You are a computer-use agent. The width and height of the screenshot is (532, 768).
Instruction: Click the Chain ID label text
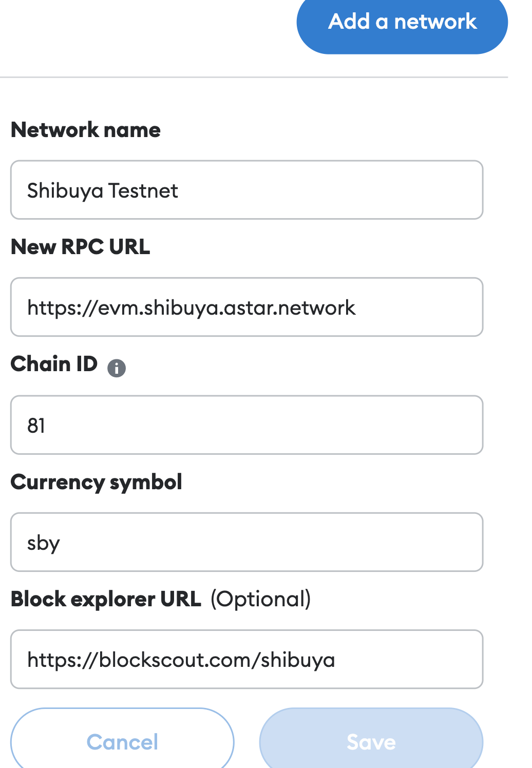click(x=54, y=364)
